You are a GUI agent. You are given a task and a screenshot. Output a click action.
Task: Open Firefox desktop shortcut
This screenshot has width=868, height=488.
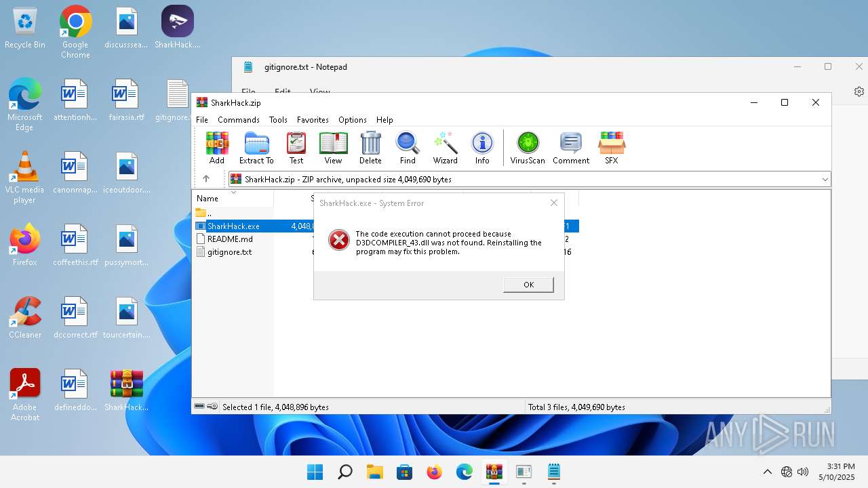[25, 245]
